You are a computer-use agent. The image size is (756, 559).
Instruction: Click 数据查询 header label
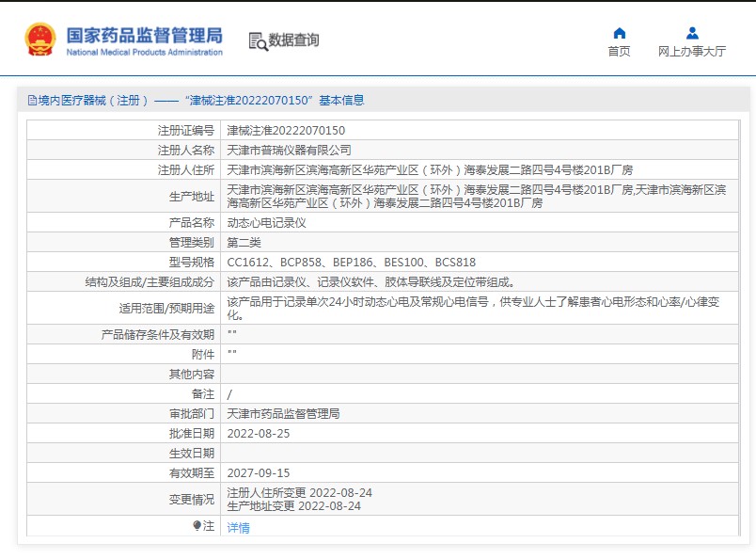[x=293, y=40]
